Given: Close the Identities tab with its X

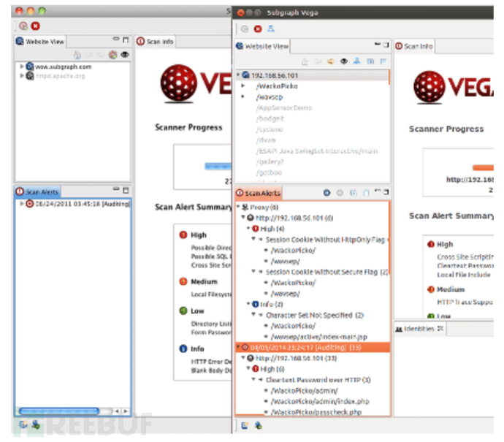Looking at the screenshot, I should [440, 328].
